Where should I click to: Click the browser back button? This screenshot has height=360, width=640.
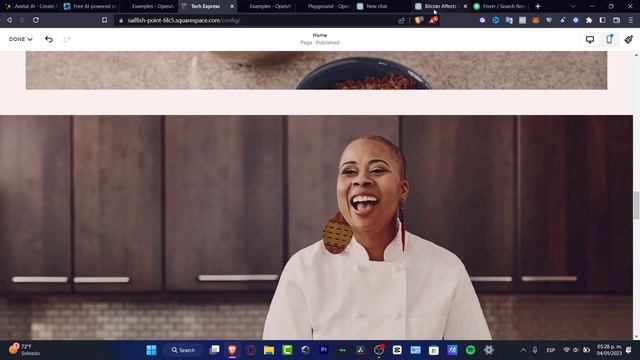9,20
